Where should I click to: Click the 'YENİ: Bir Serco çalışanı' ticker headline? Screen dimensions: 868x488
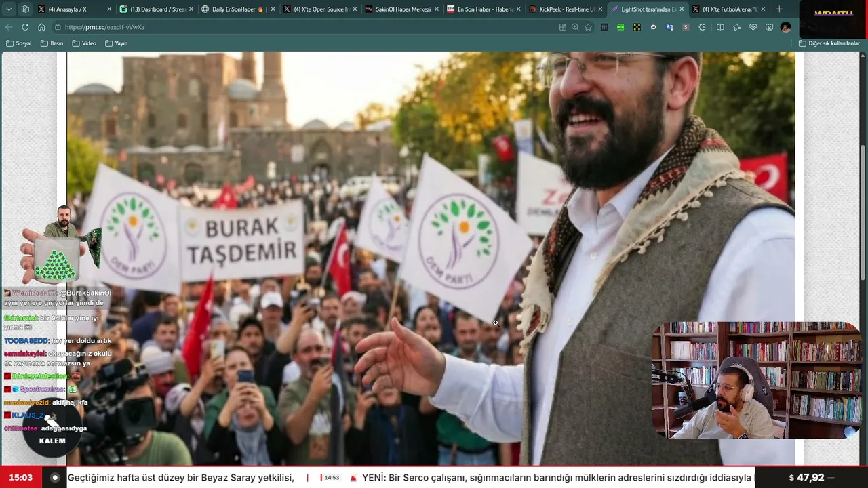click(557, 478)
